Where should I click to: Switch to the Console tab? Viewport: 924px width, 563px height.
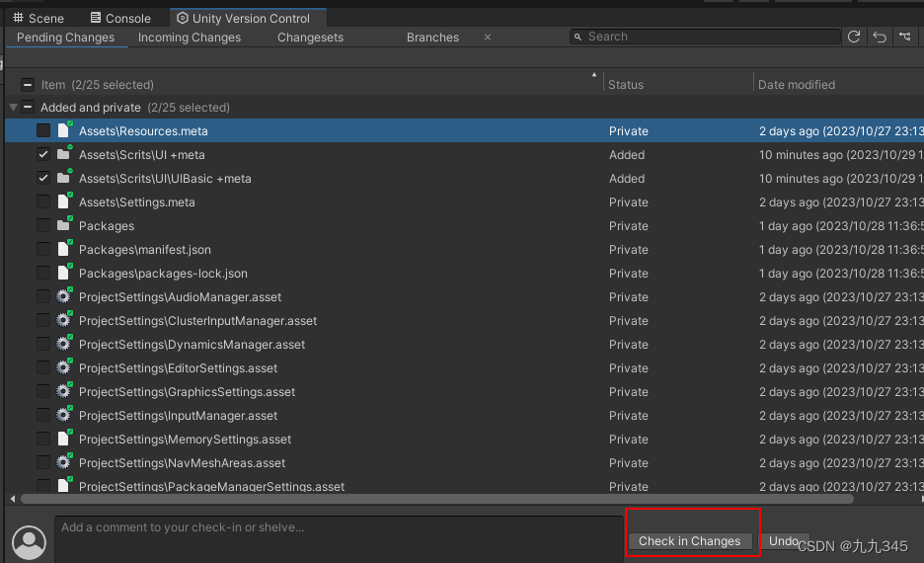[120, 19]
